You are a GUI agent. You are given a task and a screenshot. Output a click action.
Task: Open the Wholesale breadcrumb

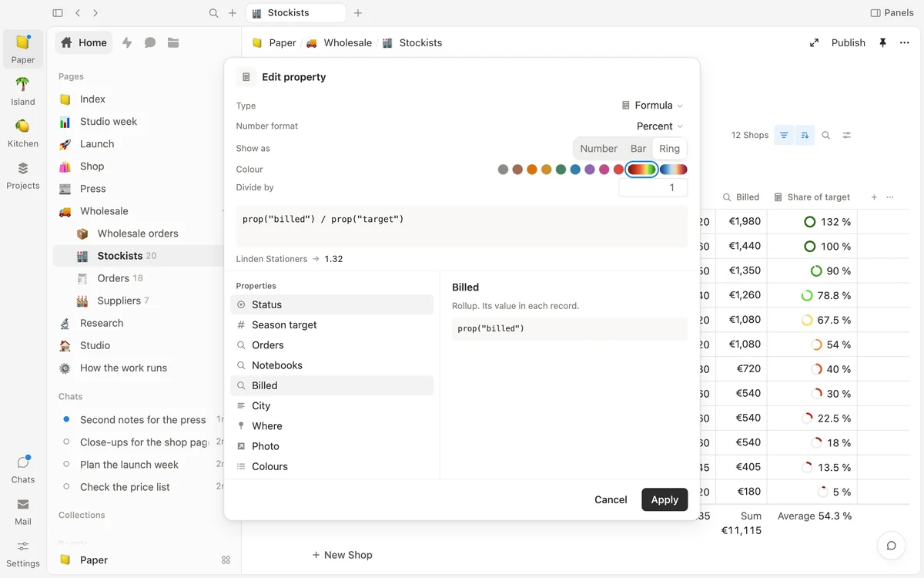pos(340,42)
